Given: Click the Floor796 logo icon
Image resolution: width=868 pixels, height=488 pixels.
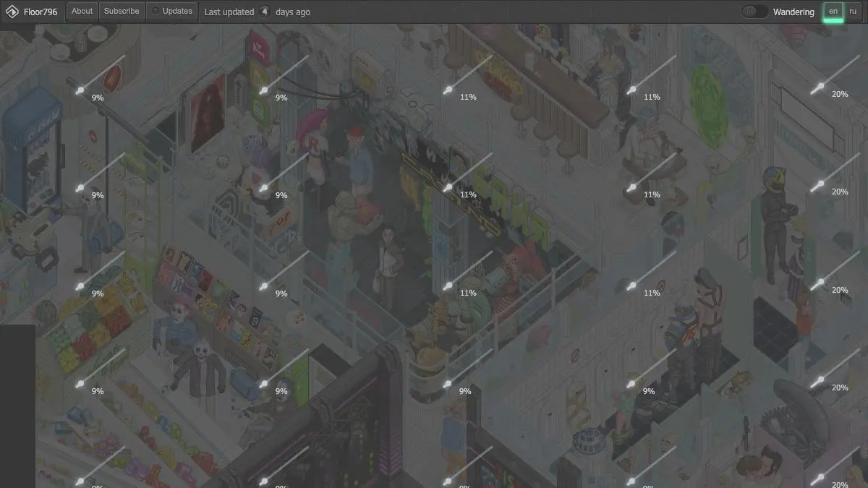Looking at the screenshot, I should coord(12,12).
